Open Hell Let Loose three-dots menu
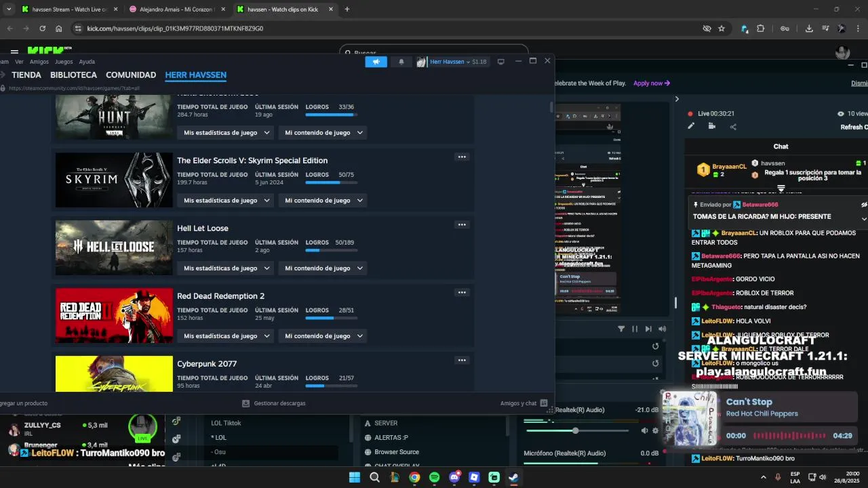The height and width of the screenshot is (488, 868). [462, 224]
